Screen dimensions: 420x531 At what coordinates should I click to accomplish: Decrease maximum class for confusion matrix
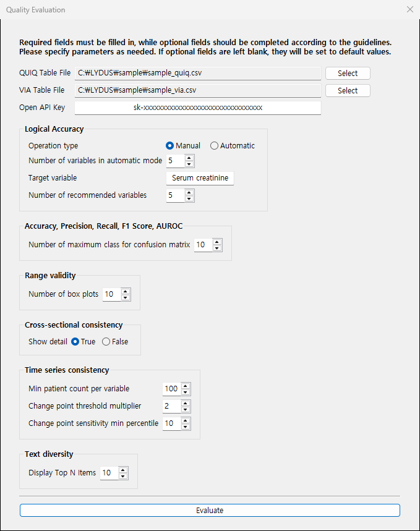pyautogui.click(x=217, y=249)
